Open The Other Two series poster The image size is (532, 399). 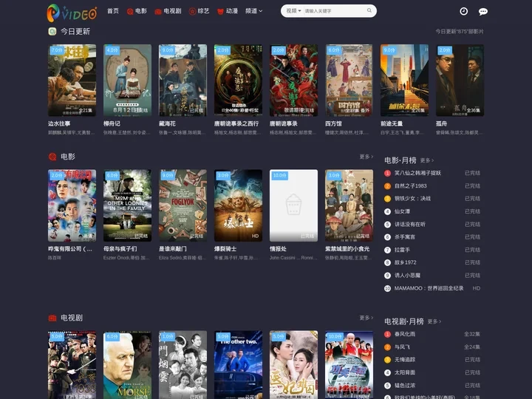pyautogui.click(x=238, y=365)
